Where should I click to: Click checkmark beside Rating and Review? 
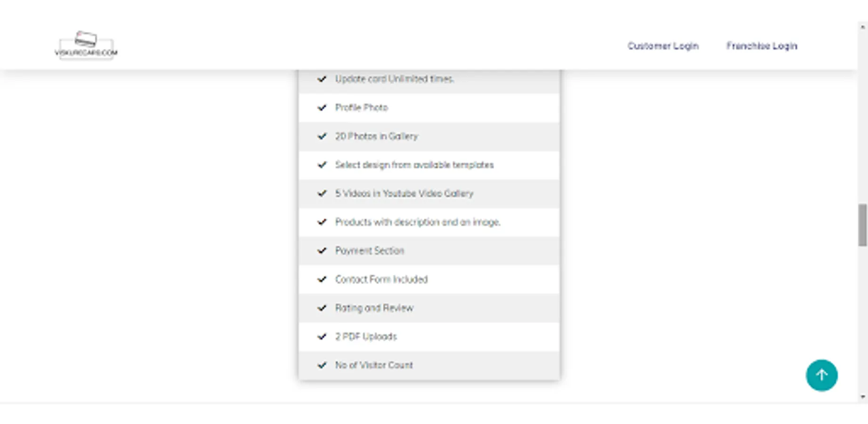point(322,308)
